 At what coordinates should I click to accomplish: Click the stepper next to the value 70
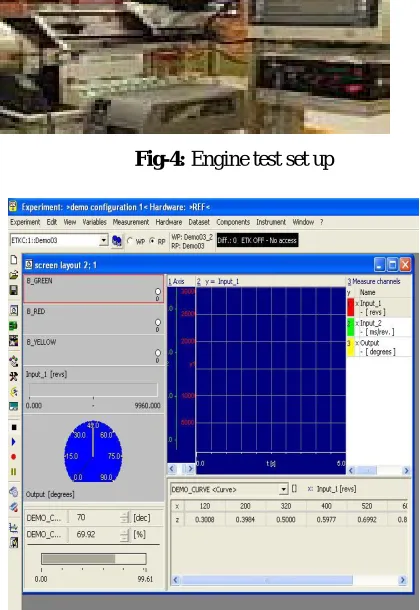pyautogui.click(x=124, y=517)
